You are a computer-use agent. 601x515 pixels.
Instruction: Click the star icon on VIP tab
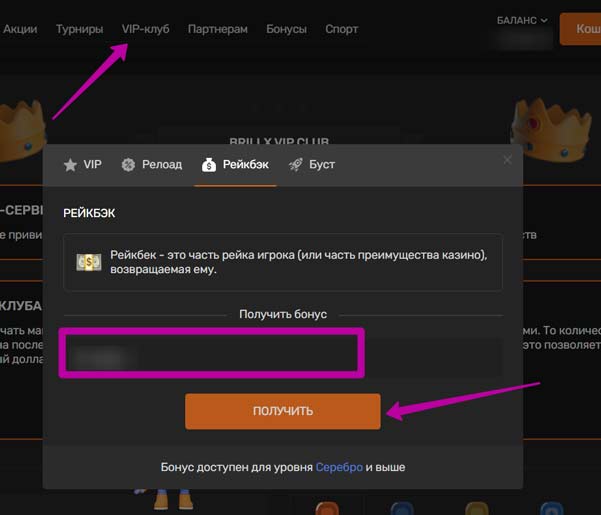coord(70,165)
